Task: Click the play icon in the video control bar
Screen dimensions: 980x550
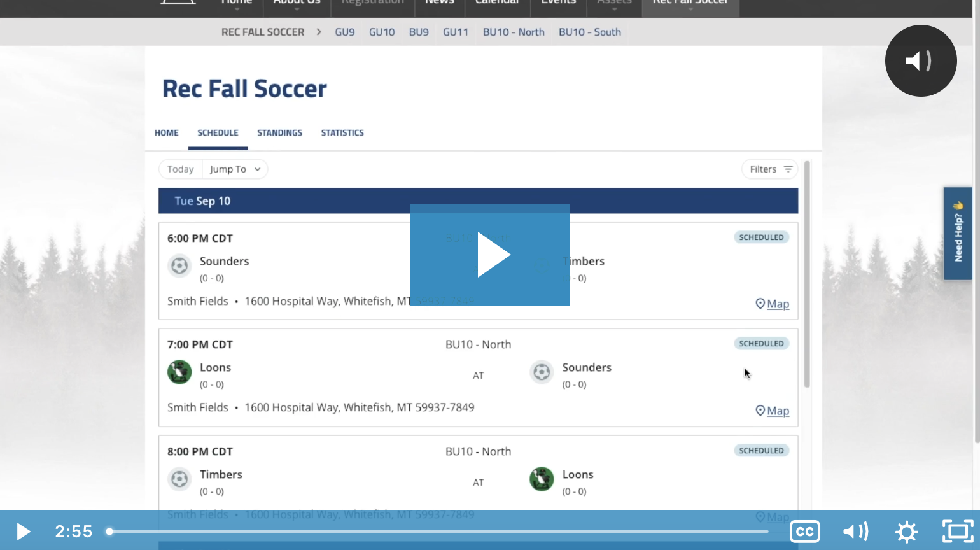Action: tap(23, 532)
